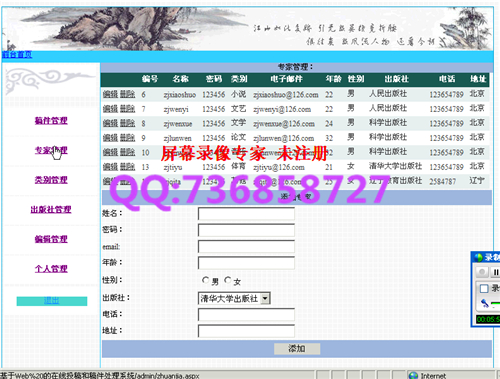Edit the zjtiyu row
This screenshot has height=379, width=500.
coord(110,167)
